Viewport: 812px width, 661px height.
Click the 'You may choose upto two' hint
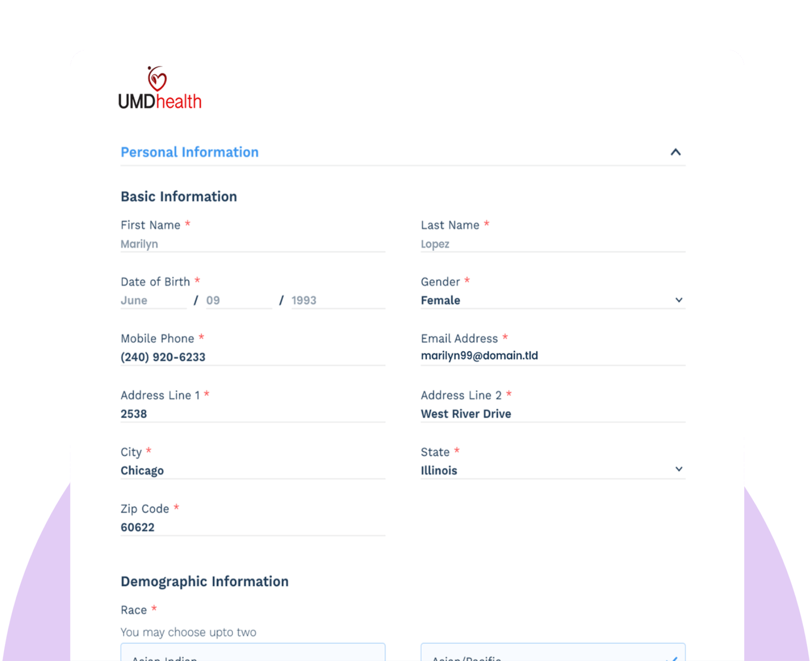pos(188,632)
